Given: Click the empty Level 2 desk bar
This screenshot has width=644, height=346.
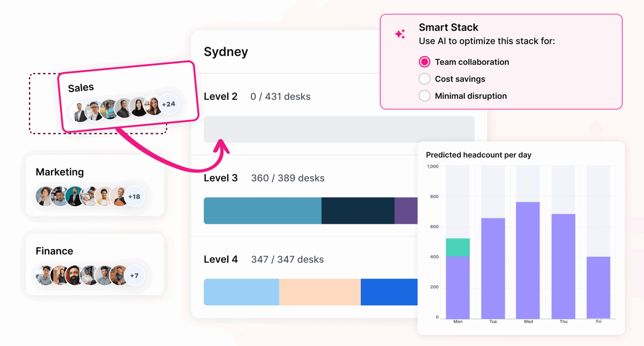Looking at the screenshot, I should coord(339,129).
